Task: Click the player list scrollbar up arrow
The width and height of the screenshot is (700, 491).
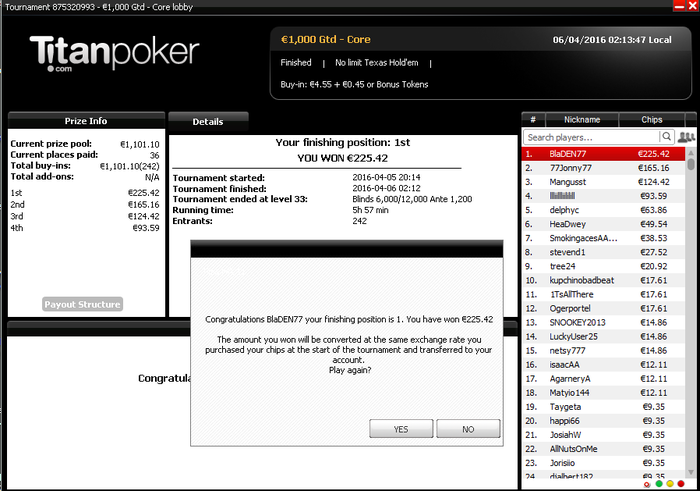Action: tap(691, 153)
